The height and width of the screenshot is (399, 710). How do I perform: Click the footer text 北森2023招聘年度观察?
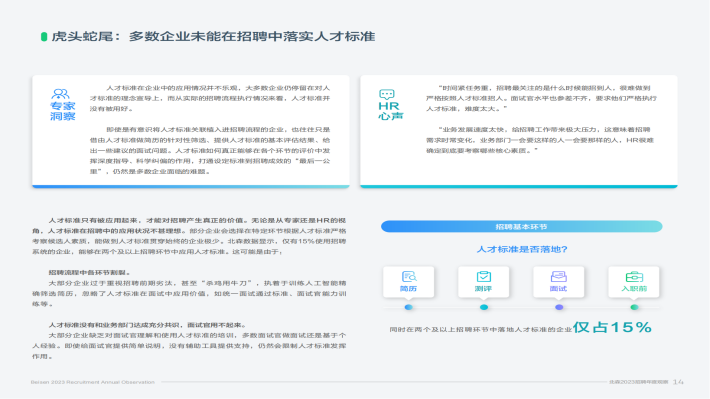point(638,382)
